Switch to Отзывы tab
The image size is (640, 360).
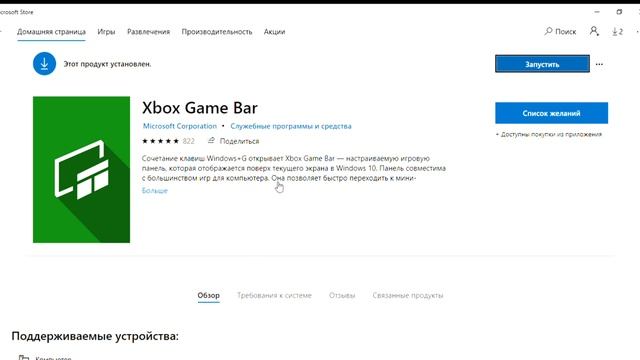point(342,295)
